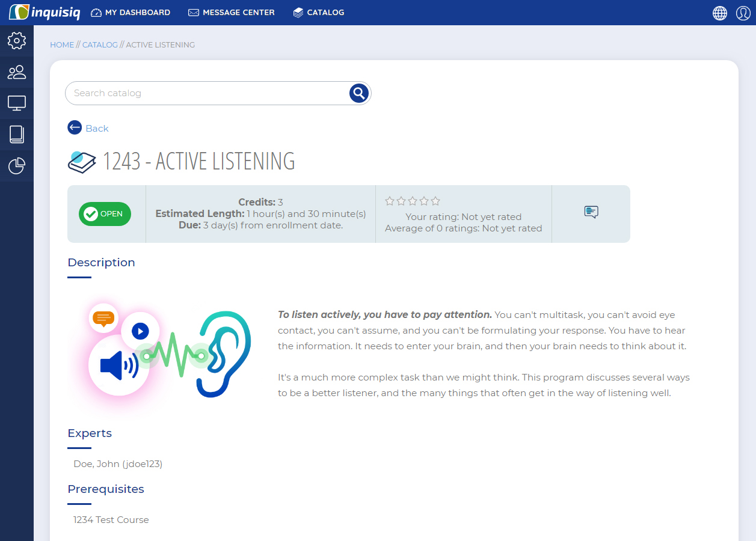Open prerequisite course 1234 Test Course
The image size is (756, 541).
pyautogui.click(x=111, y=519)
